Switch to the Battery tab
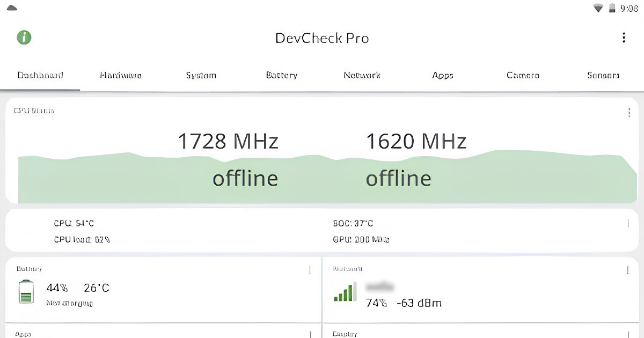This screenshot has height=338, width=644. coord(282,75)
